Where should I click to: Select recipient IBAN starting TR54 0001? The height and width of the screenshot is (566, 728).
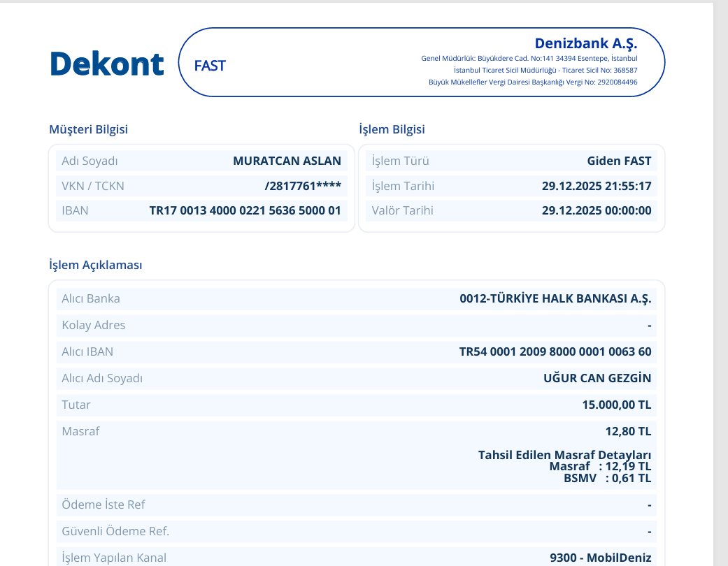[555, 351]
